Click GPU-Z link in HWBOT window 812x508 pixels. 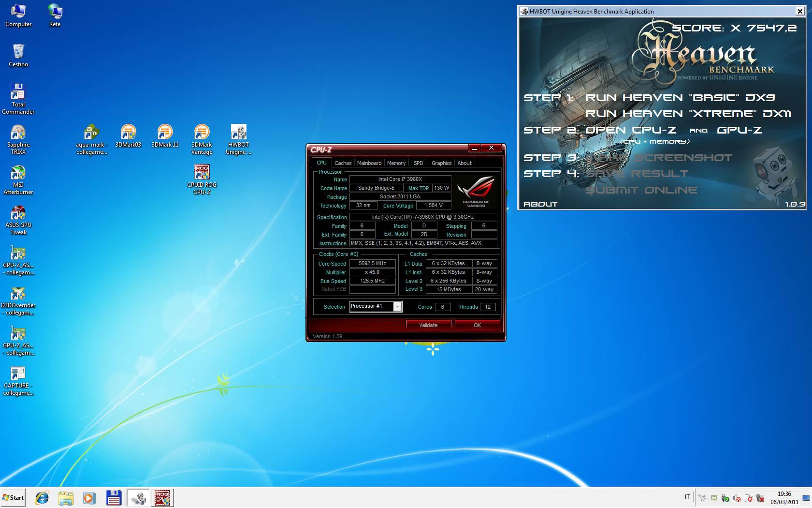(x=739, y=130)
